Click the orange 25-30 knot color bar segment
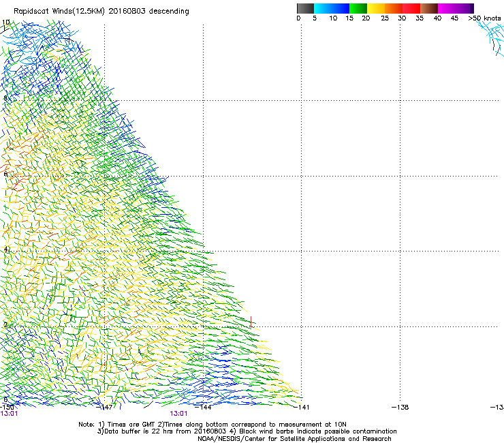Screen dimensions: 504x443 tap(394, 8)
